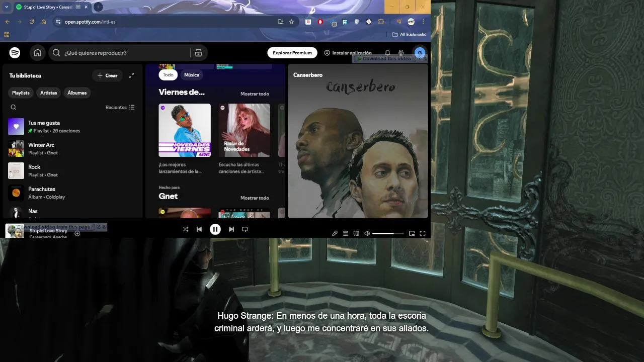
Task: Open Friend Activity icon
Action: point(401,53)
